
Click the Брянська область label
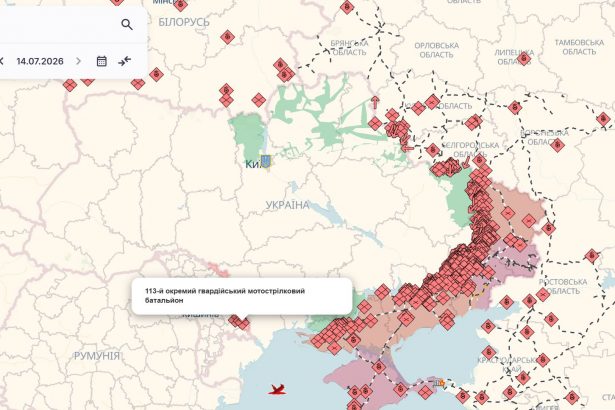(349, 47)
